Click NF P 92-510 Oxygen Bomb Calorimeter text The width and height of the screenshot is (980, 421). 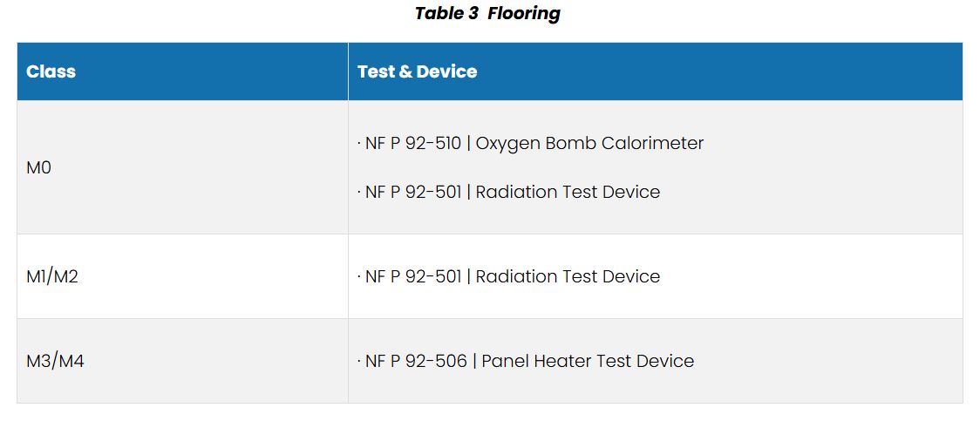pos(531,144)
